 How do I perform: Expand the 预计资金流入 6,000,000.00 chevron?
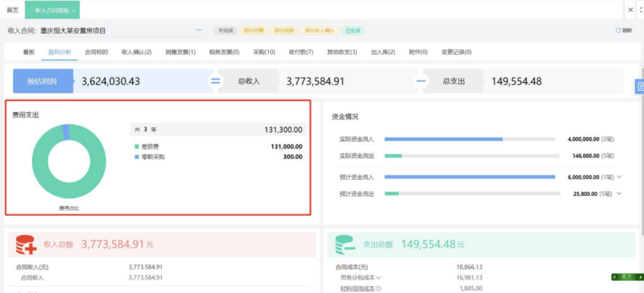[620, 177]
